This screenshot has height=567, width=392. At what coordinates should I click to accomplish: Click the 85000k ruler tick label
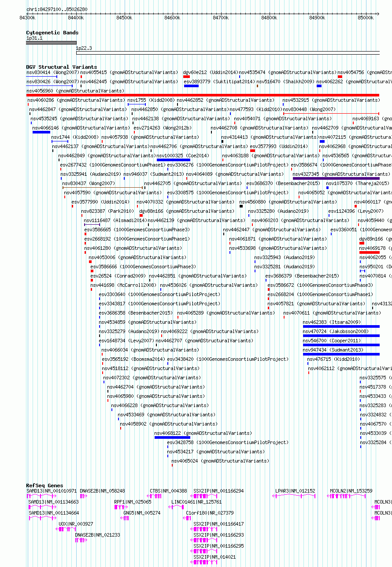click(x=365, y=18)
